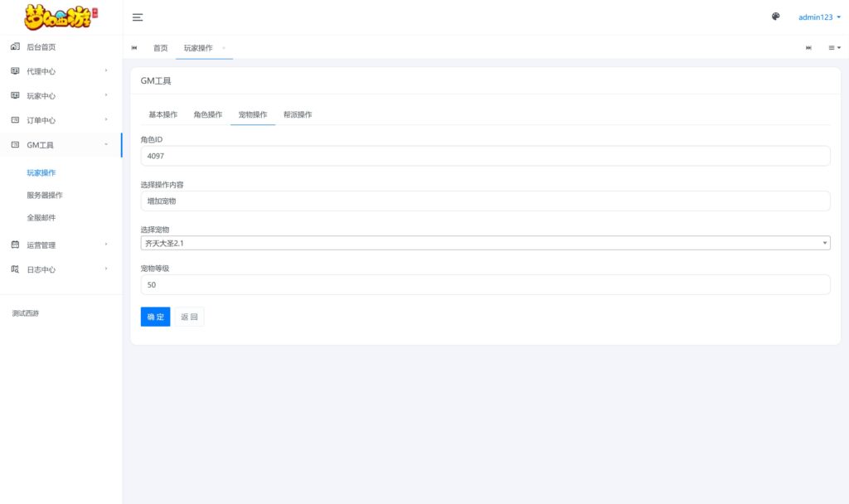Viewport: 849px width, 504px height.
Task: Click the hamburger sidebar toggle icon
Action: 138,17
